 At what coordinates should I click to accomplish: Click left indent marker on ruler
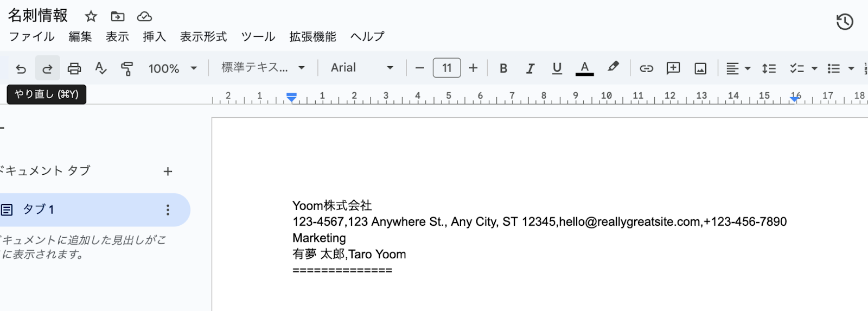(291, 97)
